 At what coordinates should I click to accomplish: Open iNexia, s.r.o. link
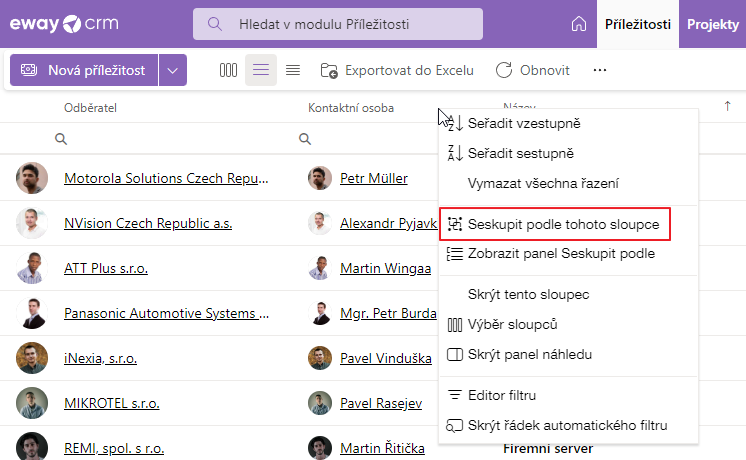pos(100,358)
